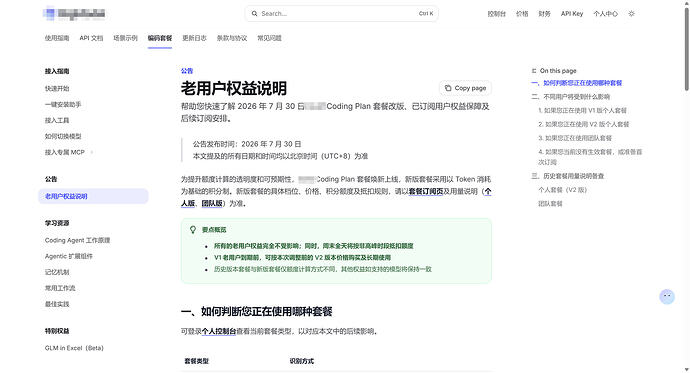Open Coding Agent 工作原理 sidebar item
This screenshot has height=373, width=690.
[x=77, y=240]
